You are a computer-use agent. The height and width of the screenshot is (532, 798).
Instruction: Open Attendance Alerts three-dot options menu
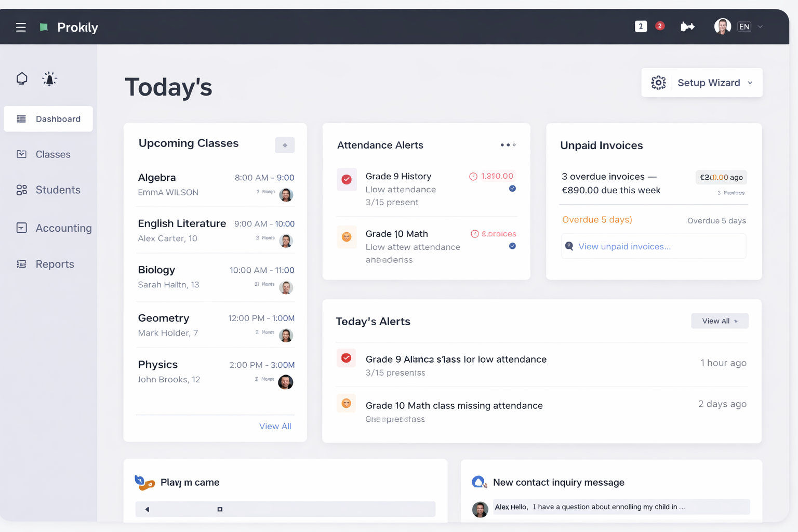coord(508,145)
